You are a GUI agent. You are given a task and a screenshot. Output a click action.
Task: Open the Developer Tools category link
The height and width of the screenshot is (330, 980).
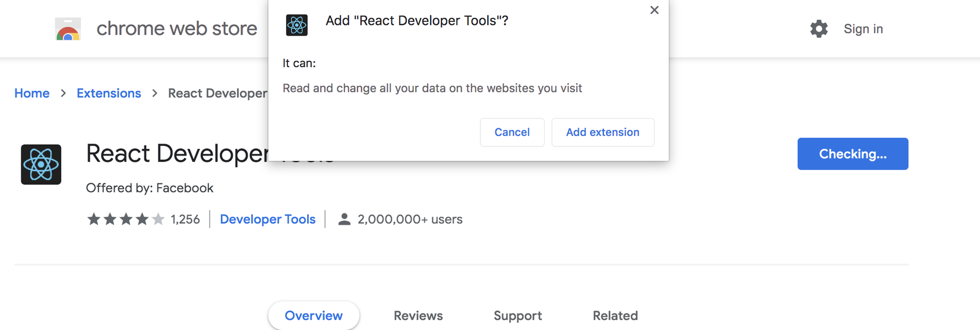click(x=267, y=219)
